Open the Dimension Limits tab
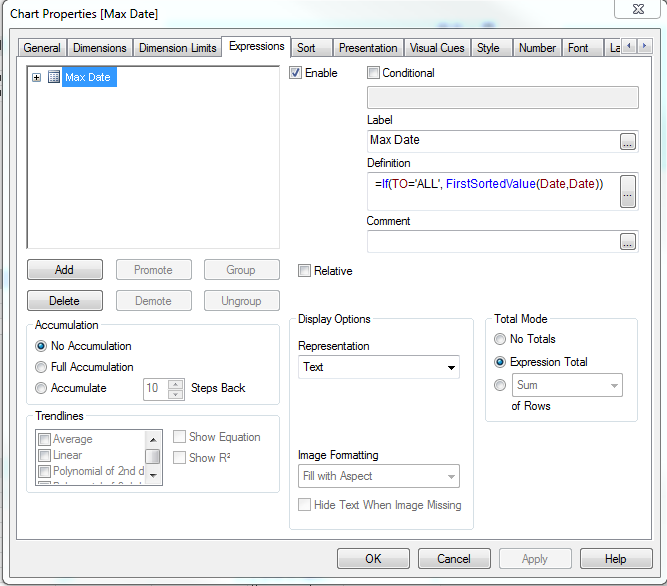667x586 pixels. pos(177,48)
